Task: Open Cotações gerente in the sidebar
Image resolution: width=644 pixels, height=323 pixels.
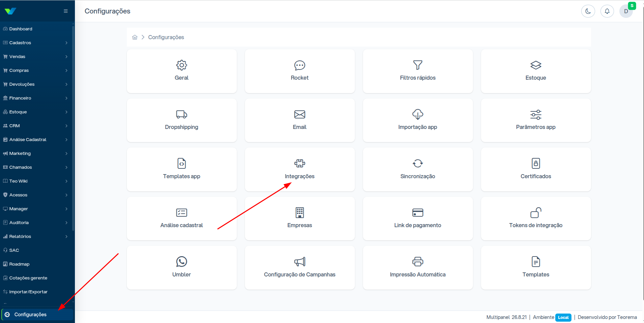Action: (x=36, y=278)
